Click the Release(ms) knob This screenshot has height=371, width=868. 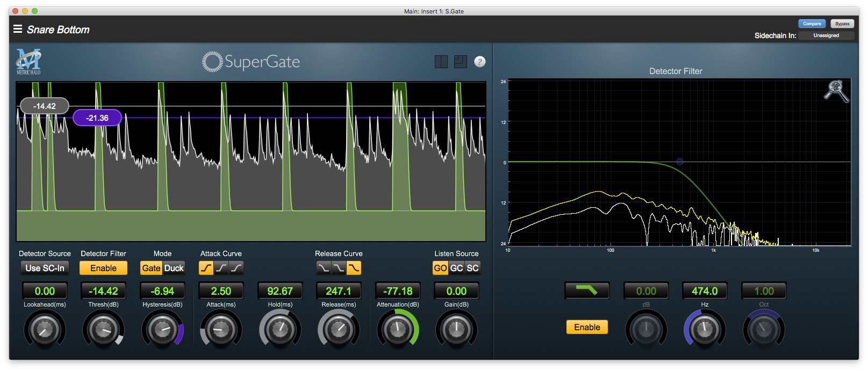pos(339,330)
